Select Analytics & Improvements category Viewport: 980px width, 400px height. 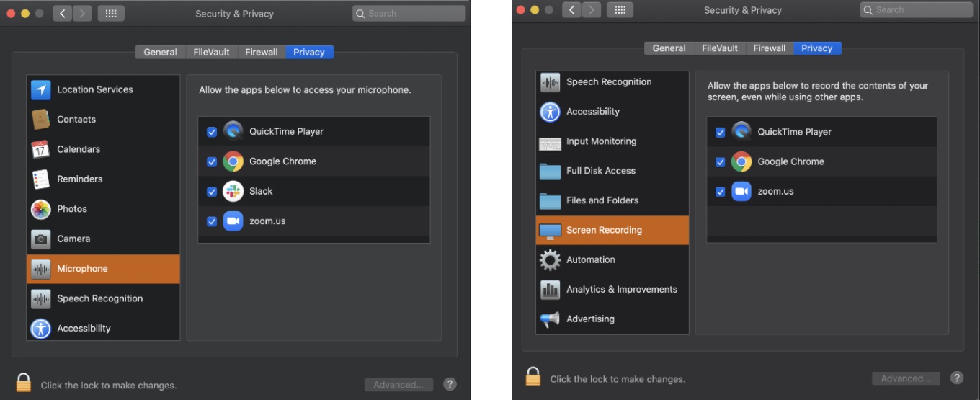[612, 289]
